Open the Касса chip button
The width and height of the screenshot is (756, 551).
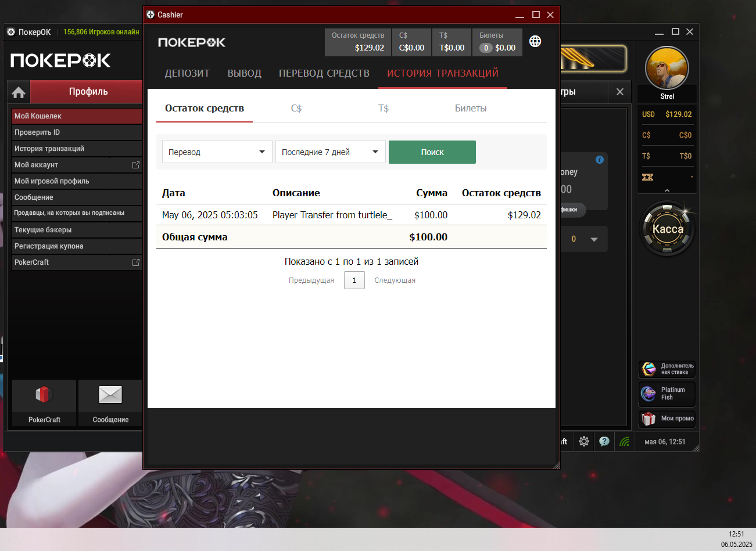coord(668,229)
